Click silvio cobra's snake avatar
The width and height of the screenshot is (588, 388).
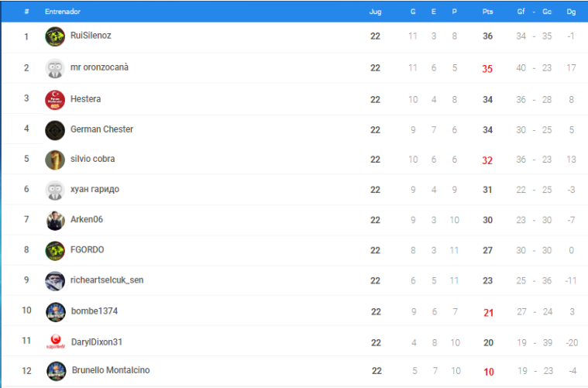[x=55, y=160]
